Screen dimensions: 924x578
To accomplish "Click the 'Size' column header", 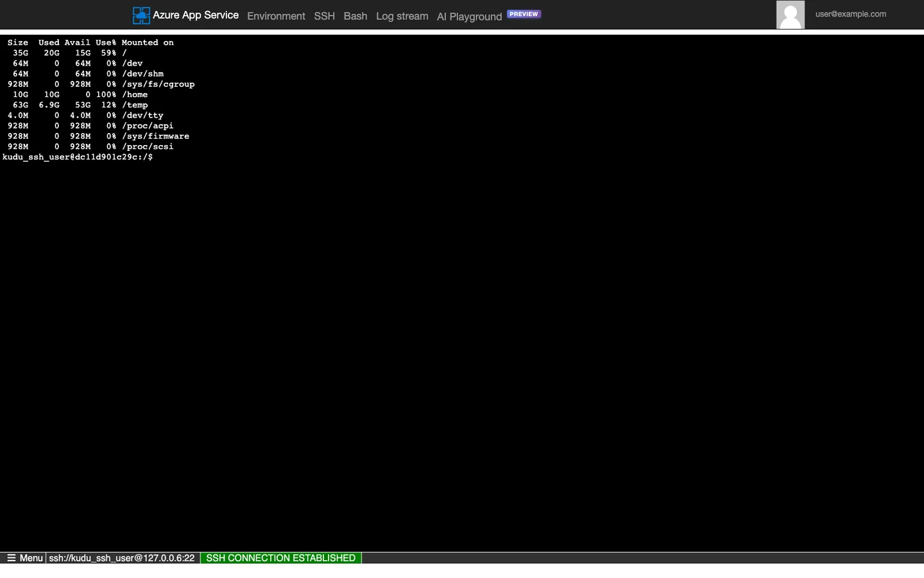I will 18,42.
